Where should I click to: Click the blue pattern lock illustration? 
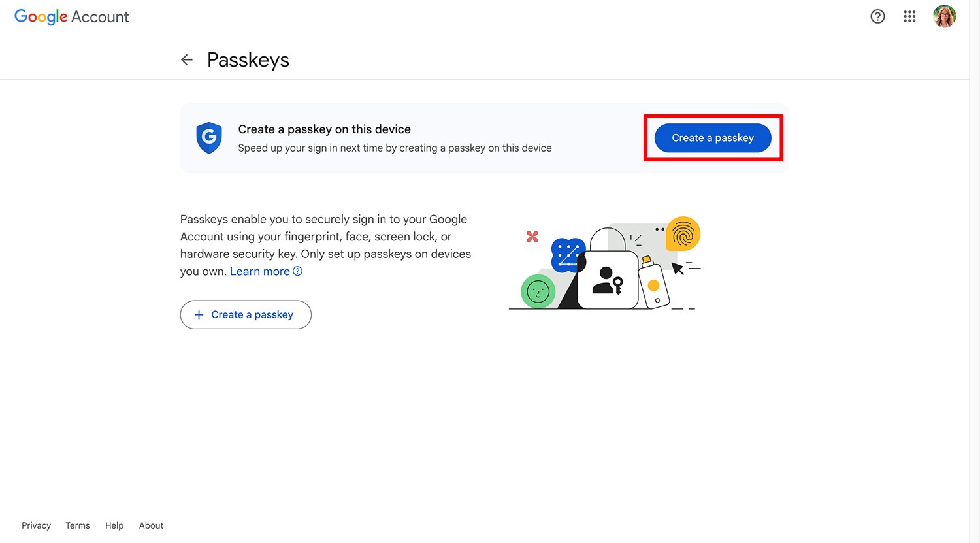click(567, 255)
